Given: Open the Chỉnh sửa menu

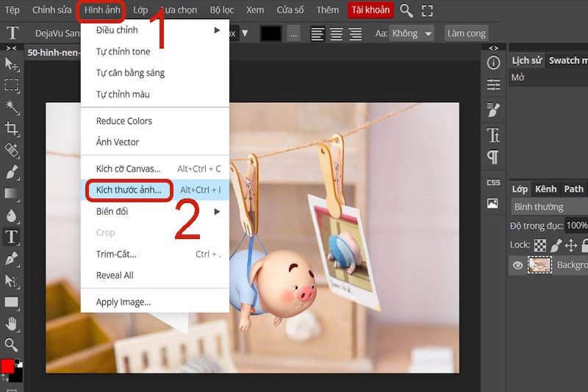Looking at the screenshot, I should point(51,10).
